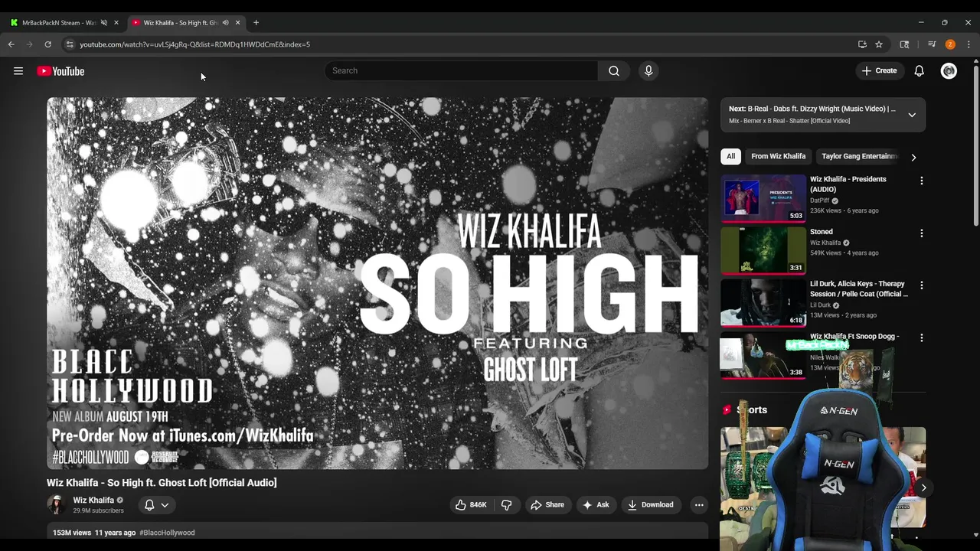
Task: Close the MrBackPackN Stream tab
Action: click(x=116, y=22)
